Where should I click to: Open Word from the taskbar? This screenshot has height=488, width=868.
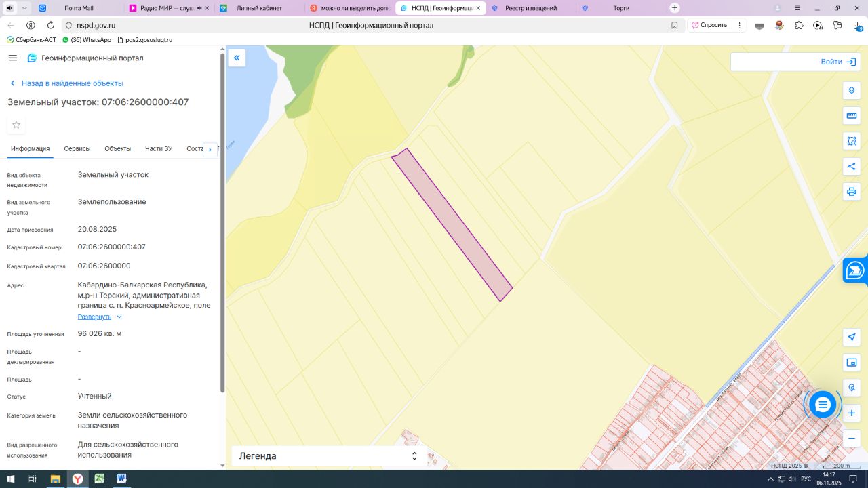(121, 479)
